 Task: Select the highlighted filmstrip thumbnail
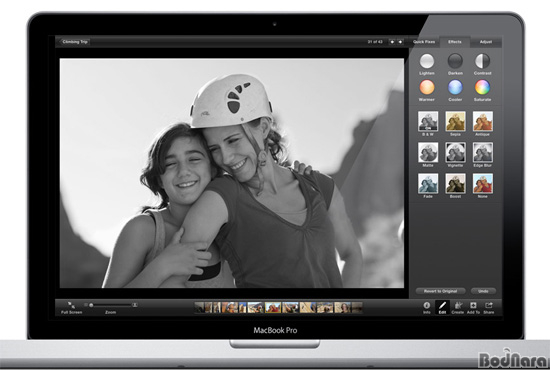273,308
